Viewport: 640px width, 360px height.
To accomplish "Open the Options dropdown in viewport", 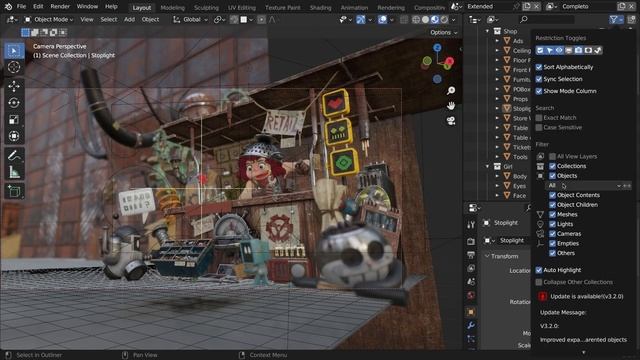I will (x=444, y=32).
